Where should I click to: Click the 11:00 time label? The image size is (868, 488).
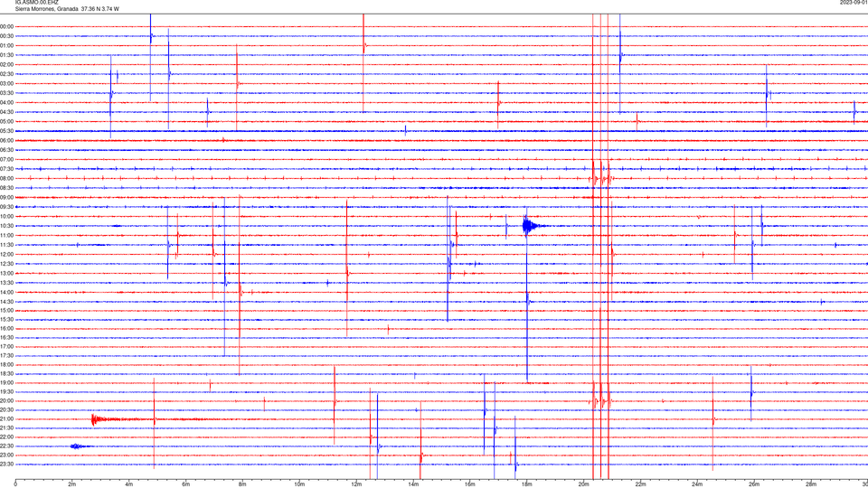pyautogui.click(x=7, y=235)
